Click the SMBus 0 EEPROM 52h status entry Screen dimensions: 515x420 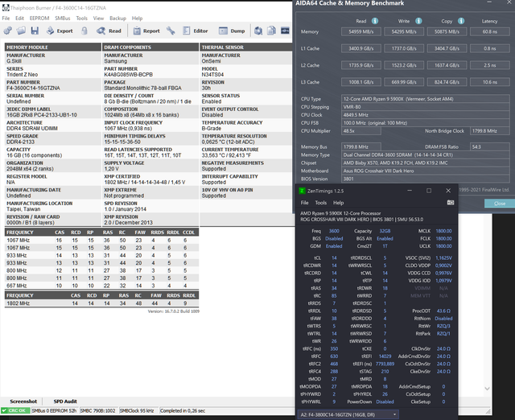pyautogui.click(x=55, y=410)
